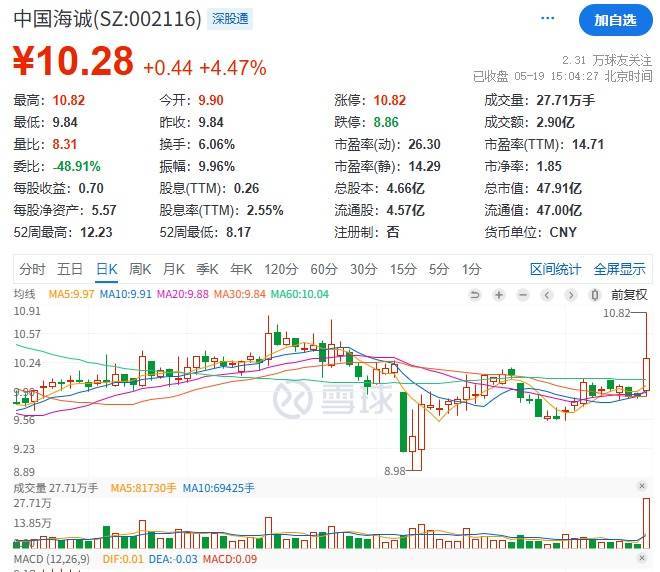Open 区间统计 range statistics
This screenshot has height=572, width=660.
point(555,269)
